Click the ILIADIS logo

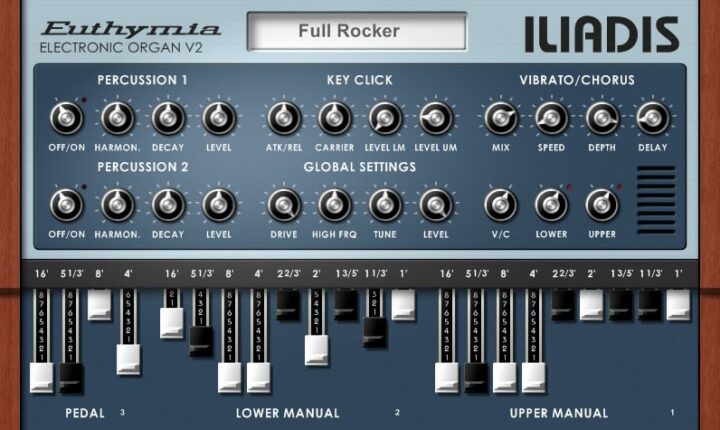pyautogui.click(x=601, y=34)
